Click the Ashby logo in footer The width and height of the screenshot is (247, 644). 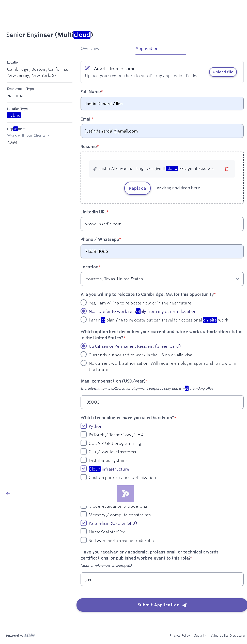pyautogui.click(x=29, y=635)
